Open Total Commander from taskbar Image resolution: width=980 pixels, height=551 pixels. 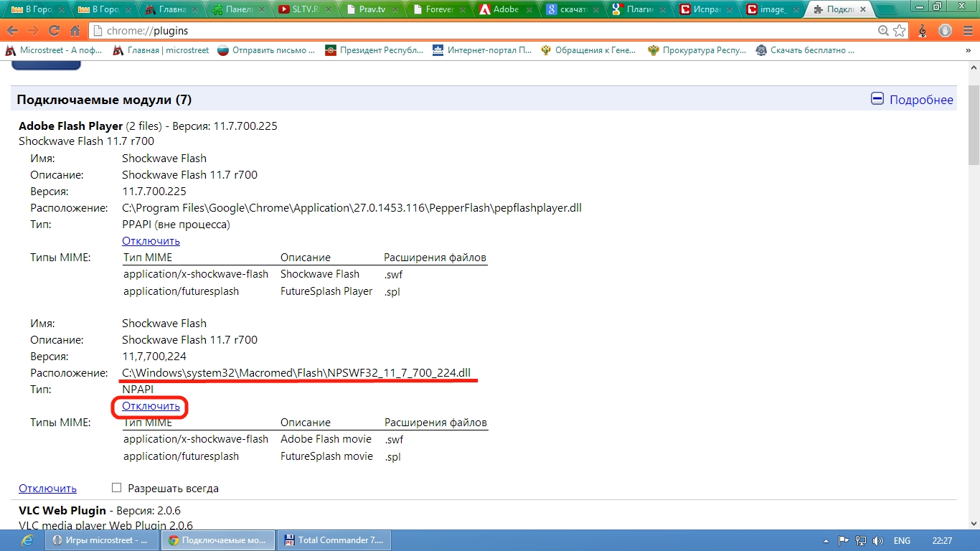(x=334, y=540)
